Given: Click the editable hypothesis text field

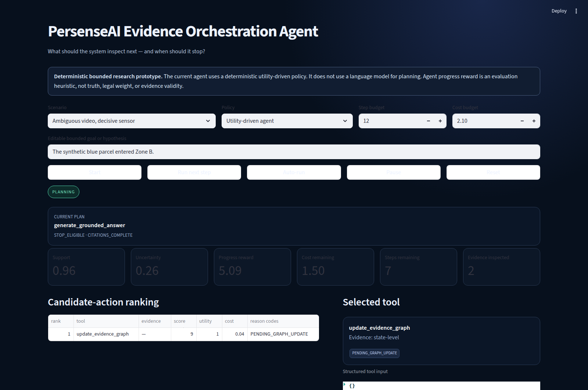Looking at the screenshot, I should point(294,152).
